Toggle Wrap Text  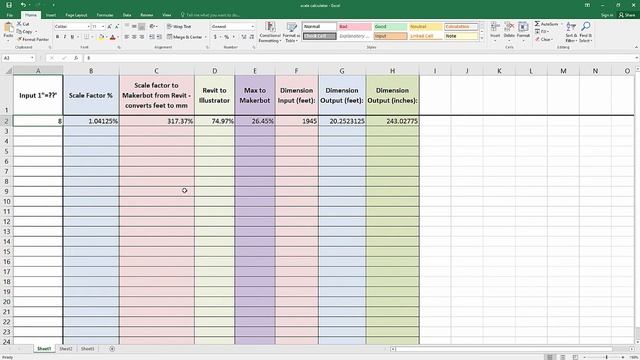pyautogui.click(x=179, y=27)
